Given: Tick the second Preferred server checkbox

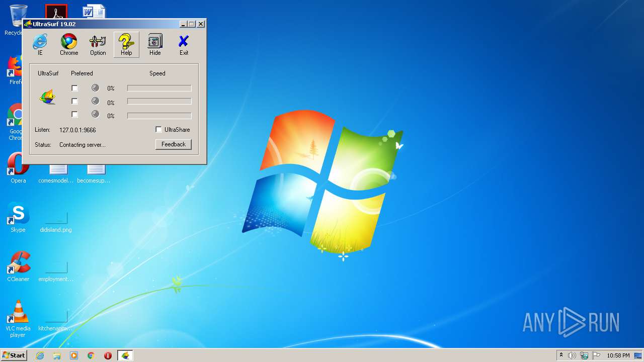Looking at the screenshot, I should (x=74, y=101).
